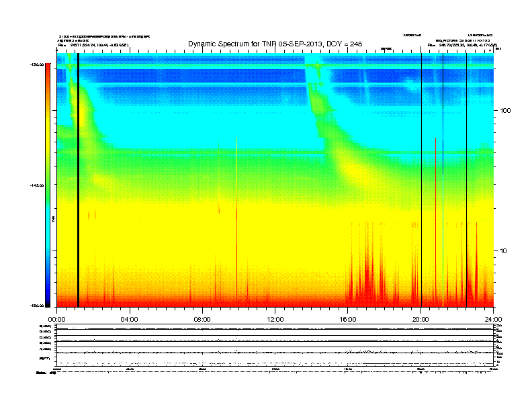Screen dimensions: 532x411
Task: Click the -160.00 color scale label
Action: click(x=37, y=306)
